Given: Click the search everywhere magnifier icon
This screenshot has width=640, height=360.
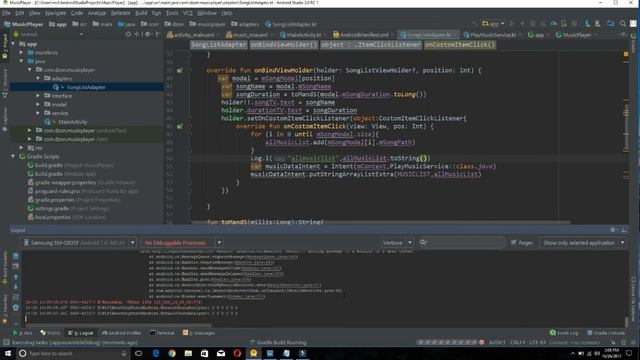Looking at the screenshot, I should point(623,24).
